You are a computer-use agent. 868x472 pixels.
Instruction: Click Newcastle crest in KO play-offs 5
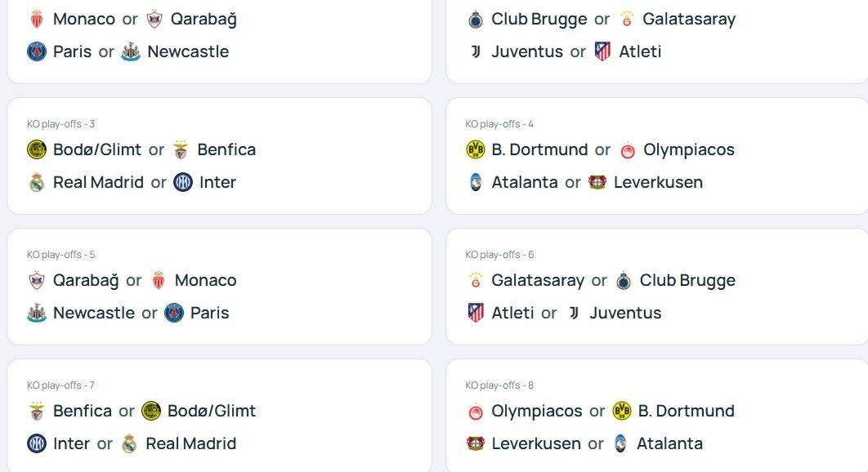tap(37, 313)
